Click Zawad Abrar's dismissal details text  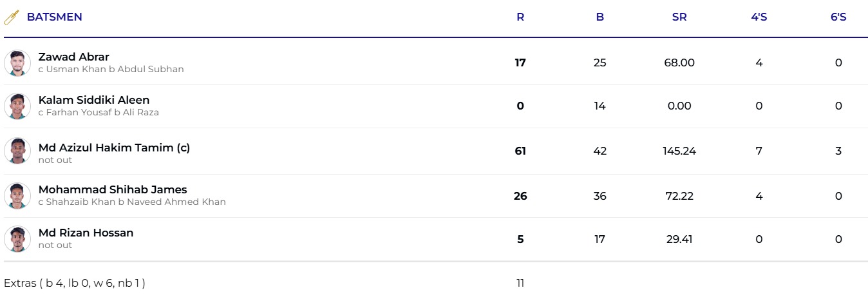coord(111,69)
